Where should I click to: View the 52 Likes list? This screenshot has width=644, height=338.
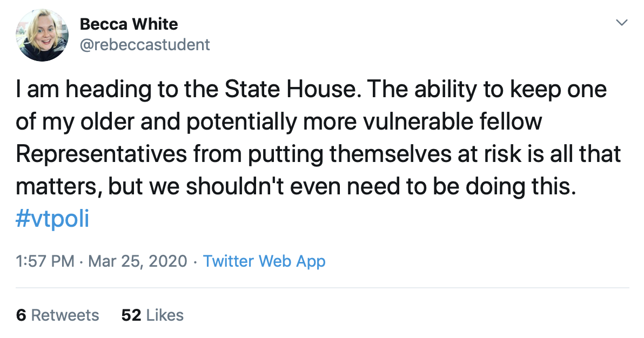(153, 315)
